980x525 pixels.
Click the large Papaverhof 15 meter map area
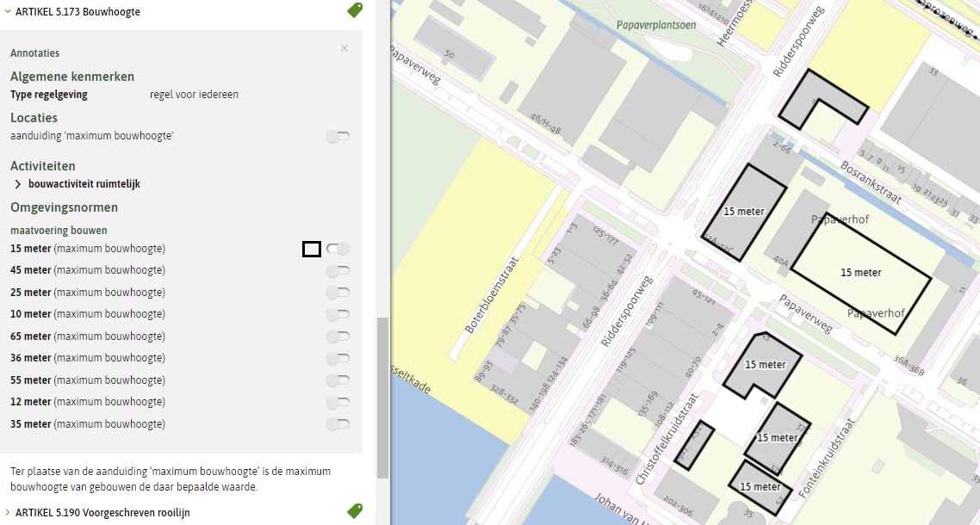click(861, 273)
